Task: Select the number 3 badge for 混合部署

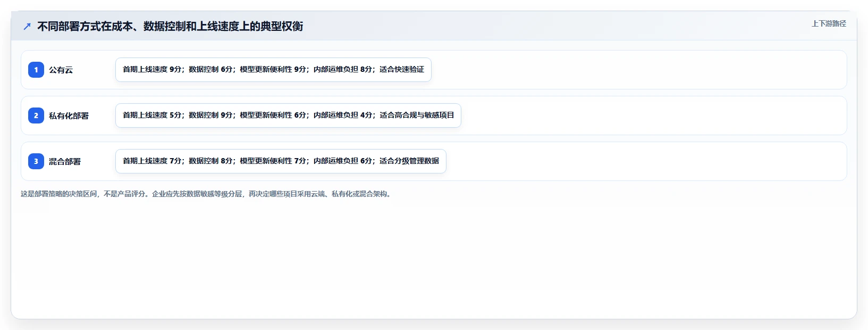Action: 36,161
